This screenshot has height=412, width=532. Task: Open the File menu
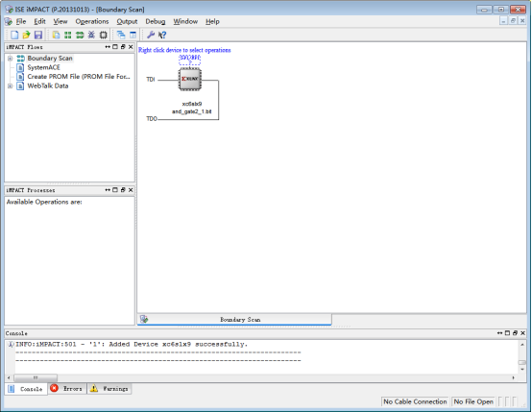point(21,21)
